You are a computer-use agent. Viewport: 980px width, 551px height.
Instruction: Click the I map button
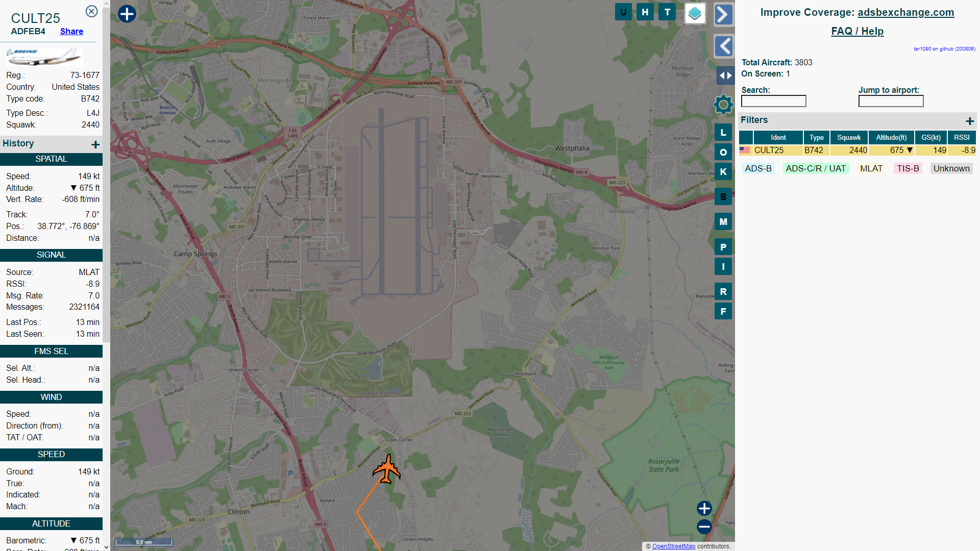click(x=723, y=266)
